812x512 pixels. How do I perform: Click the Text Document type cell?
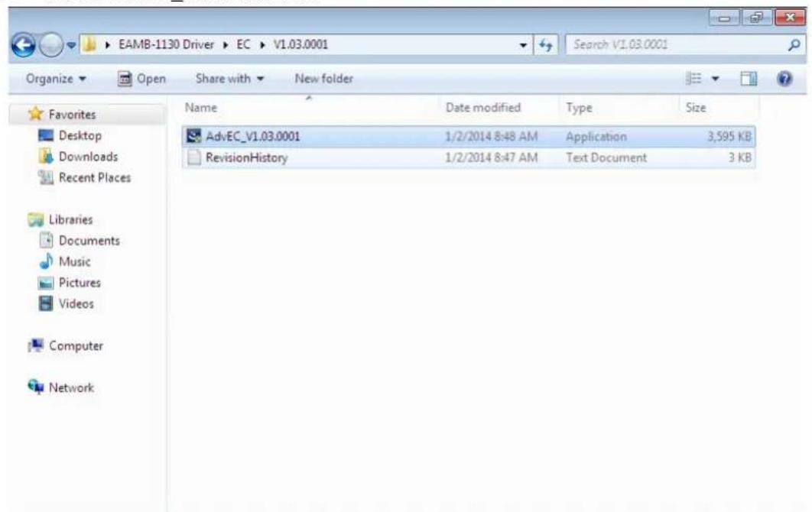click(606, 157)
